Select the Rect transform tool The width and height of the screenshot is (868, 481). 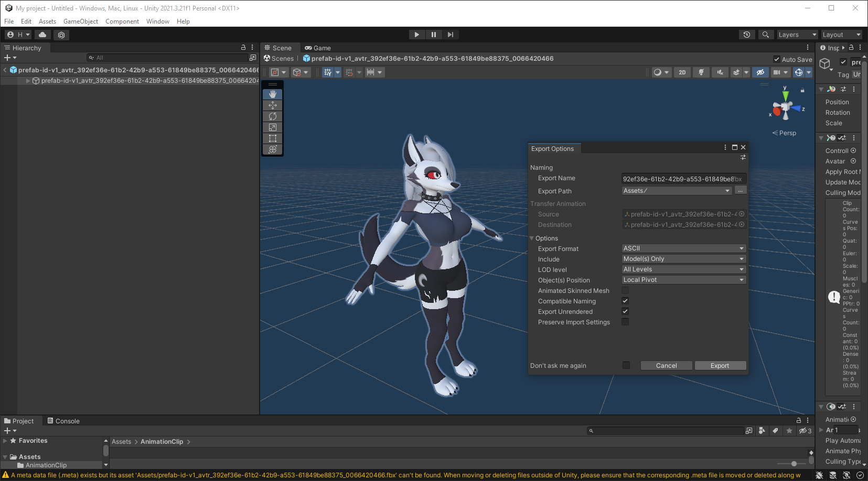[272, 138]
